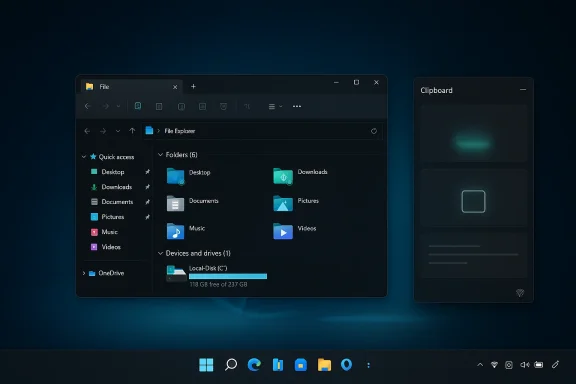Click the Local Disk storage usage bar
The height and width of the screenshot is (384, 576).
228,276
